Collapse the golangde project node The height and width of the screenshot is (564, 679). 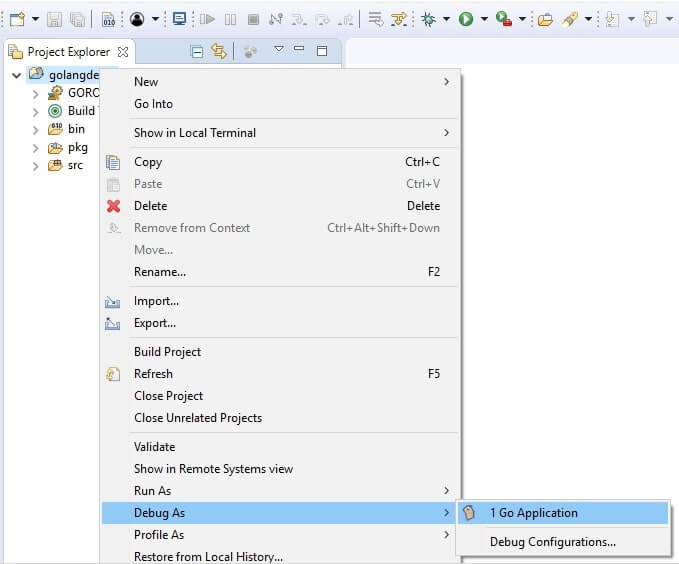pyautogui.click(x=17, y=75)
